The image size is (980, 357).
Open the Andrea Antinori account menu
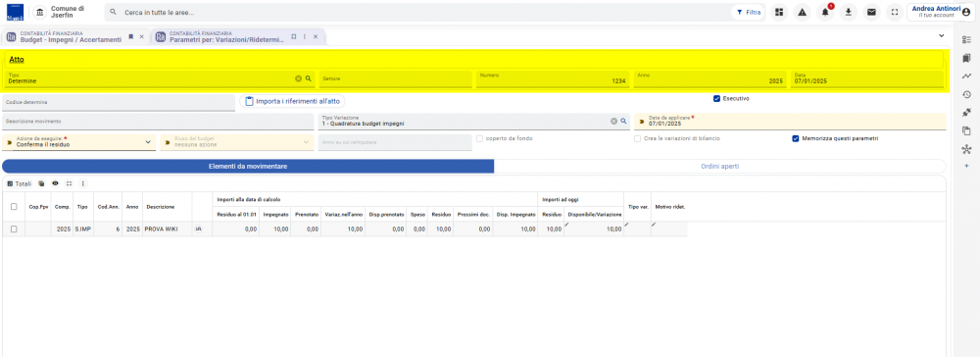[x=942, y=12]
